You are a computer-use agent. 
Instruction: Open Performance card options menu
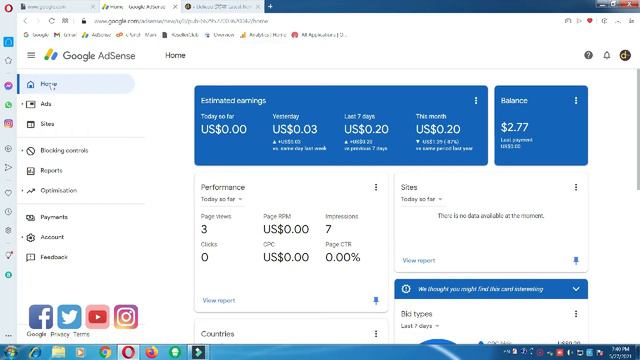[376, 187]
